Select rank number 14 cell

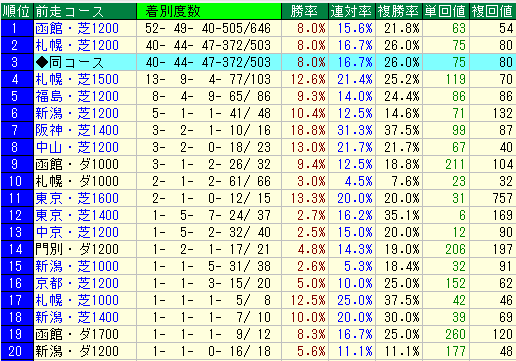[x=17, y=249]
